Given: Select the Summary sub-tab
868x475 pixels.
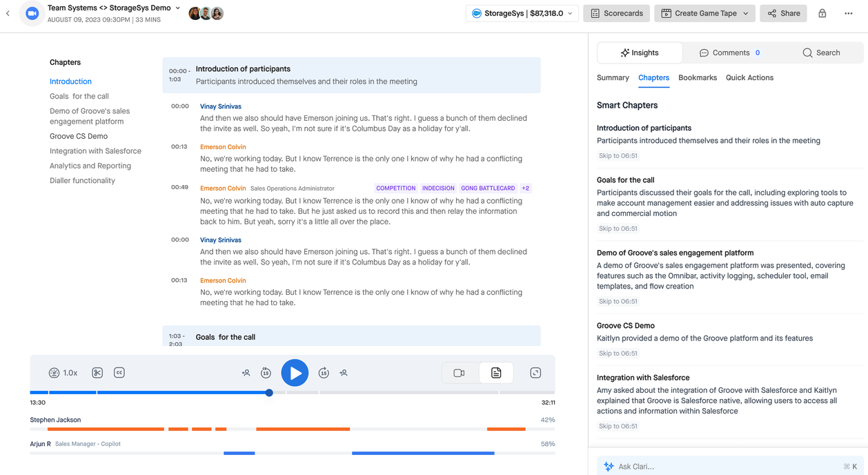Looking at the screenshot, I should click(613, 77).
